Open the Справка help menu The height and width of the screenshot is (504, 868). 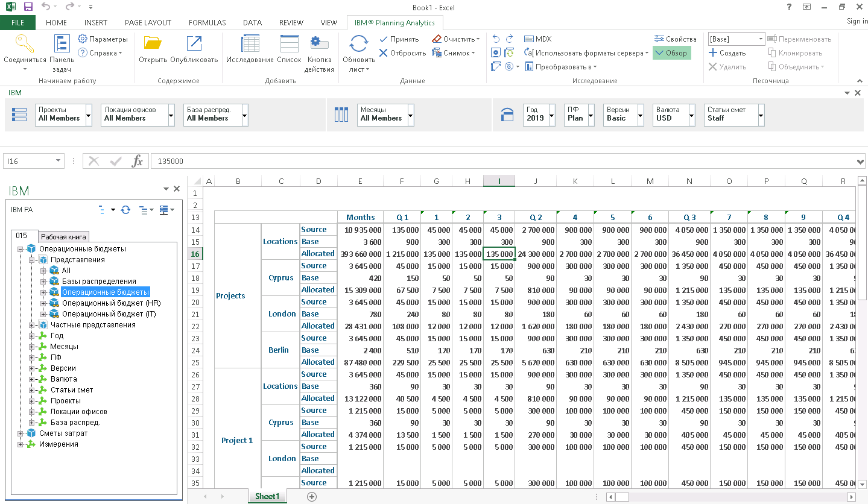(x=100, y=53)
